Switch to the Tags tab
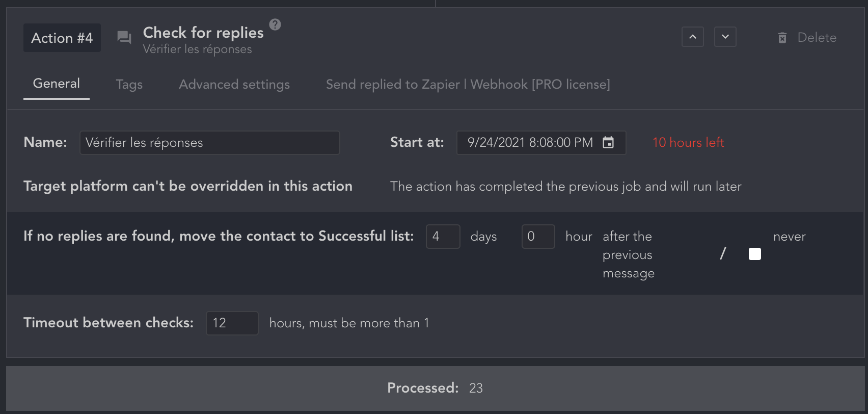 tap(129, 84)
